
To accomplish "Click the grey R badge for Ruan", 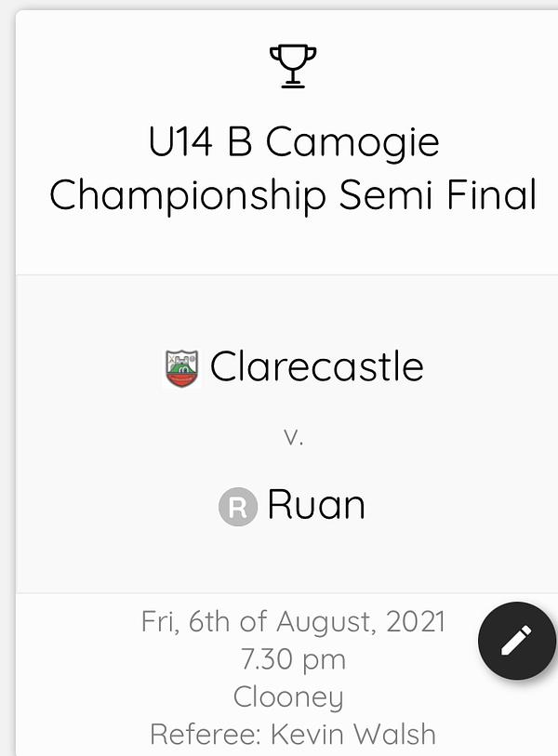I will point(238,506).
